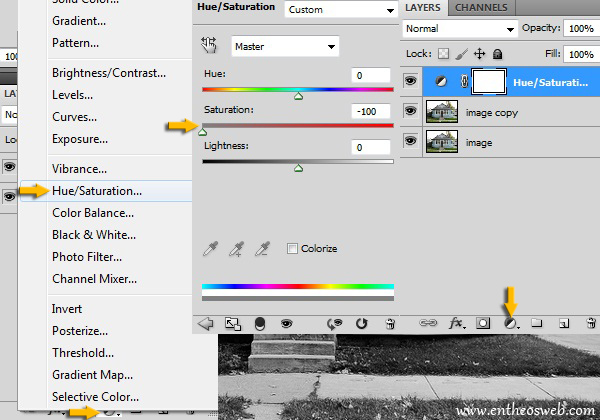
Task: Open the fx layer style menu
Action: [457, 323]
